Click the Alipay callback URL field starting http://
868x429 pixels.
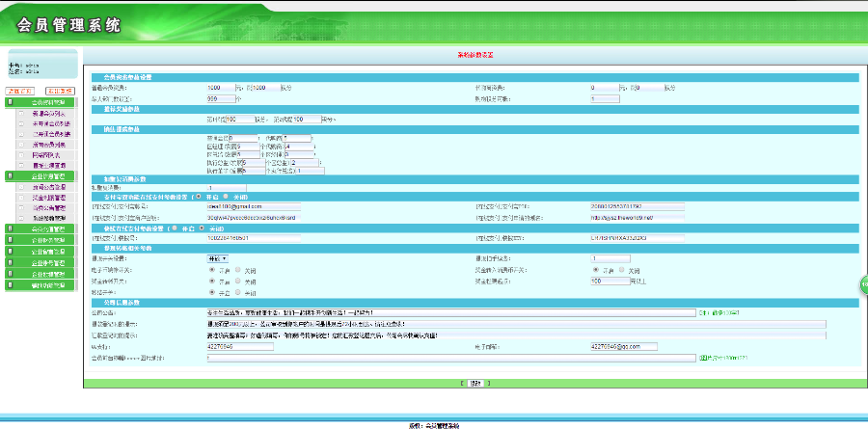(637, 218)
